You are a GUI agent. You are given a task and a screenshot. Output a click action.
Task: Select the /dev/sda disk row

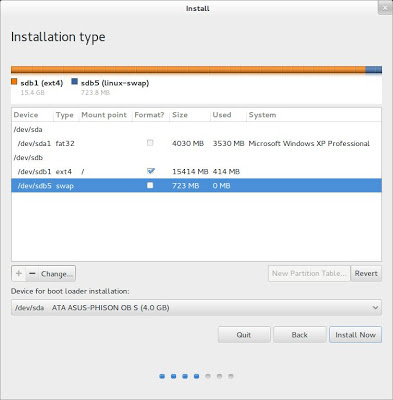pos(196,129)
